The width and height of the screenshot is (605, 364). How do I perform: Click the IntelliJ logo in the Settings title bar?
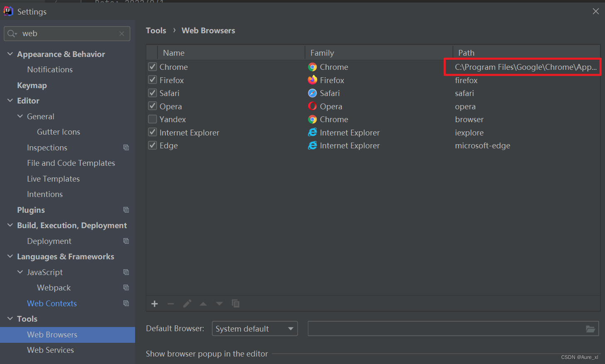click(x=8, y=11)
